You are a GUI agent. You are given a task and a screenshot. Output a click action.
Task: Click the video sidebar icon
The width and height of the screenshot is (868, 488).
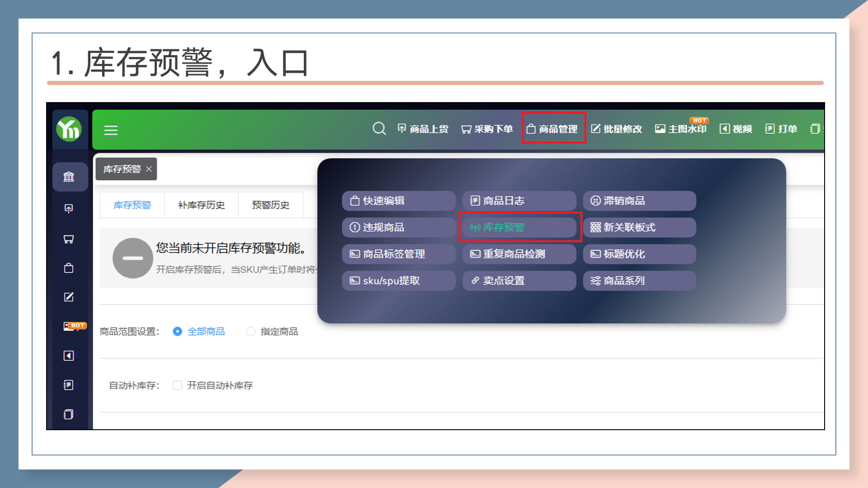point(69,356)
